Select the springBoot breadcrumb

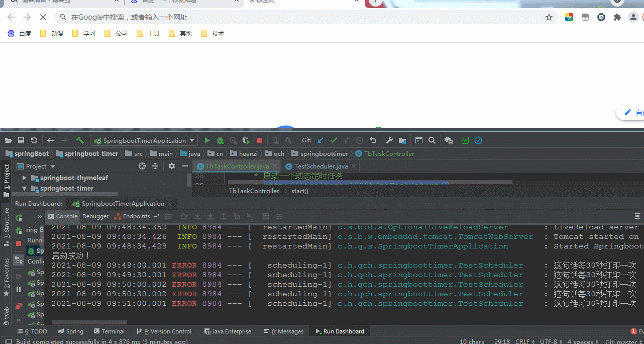pos(27,154)
